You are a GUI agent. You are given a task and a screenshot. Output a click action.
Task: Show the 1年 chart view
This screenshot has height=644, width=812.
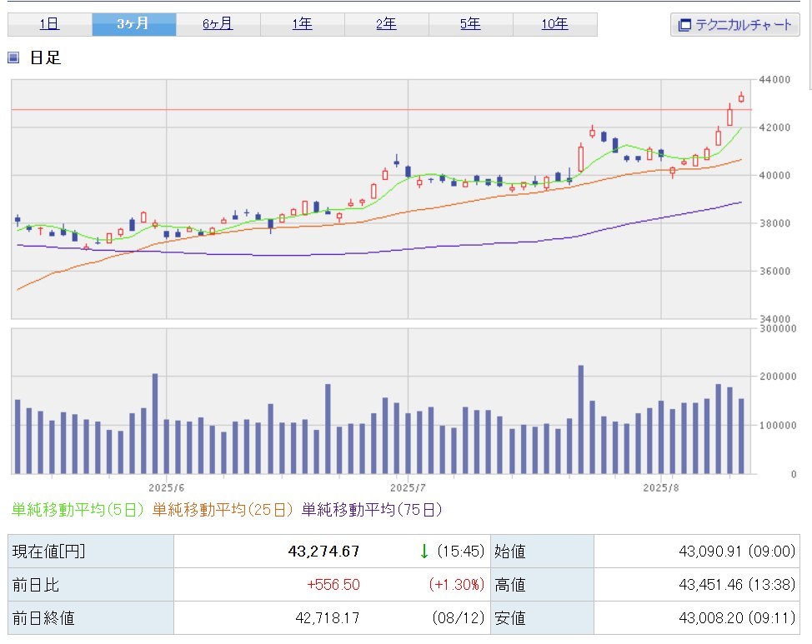click(302, 24)
